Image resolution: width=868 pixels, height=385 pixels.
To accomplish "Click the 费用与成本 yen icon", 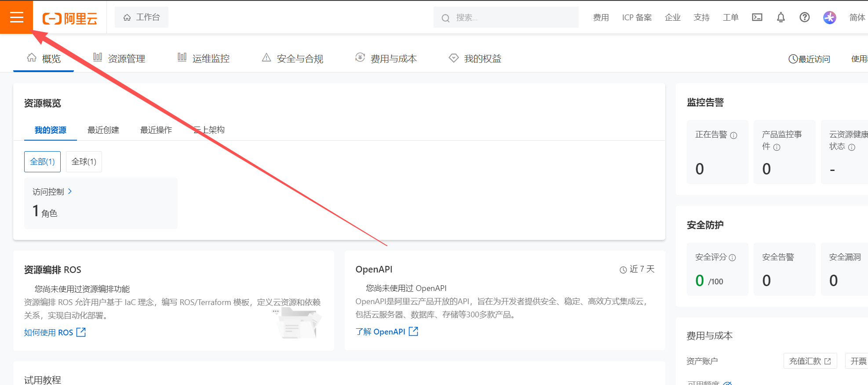I will pos(360,57).
